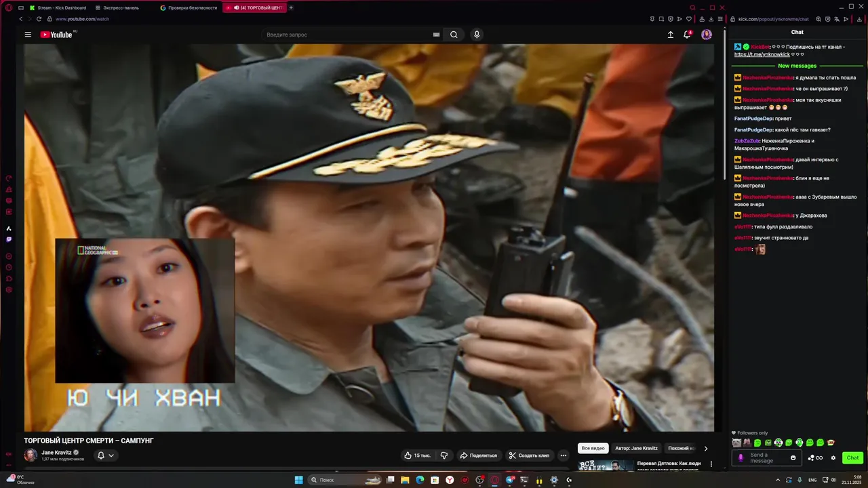The image size is (868, 488).
Task: Open the Twitch icon in the Opera sidebar
Action: click(x=9, y=239)
